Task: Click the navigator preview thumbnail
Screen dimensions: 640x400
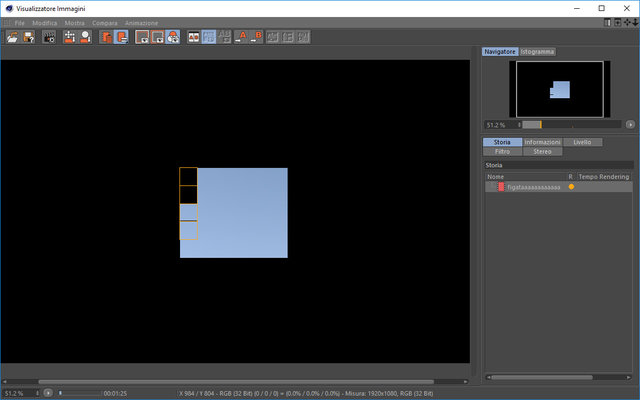Action: (560, 89)
